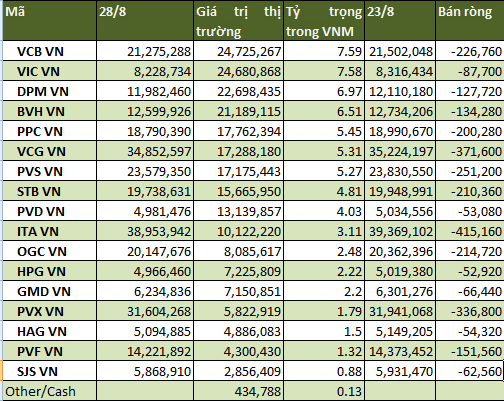This screenshot has height=401, width=504.
Task: Select the -62,560 cell in SJS row
Action: tap(469, 371)
